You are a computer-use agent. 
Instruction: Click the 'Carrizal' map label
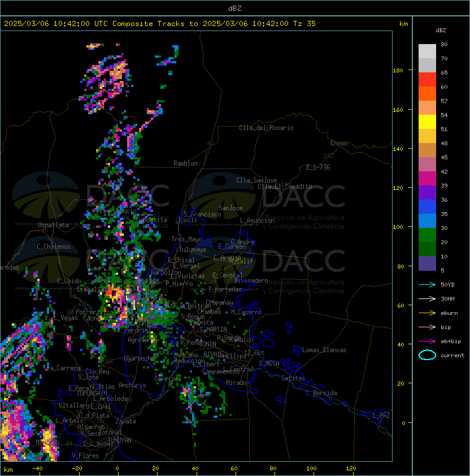(168, 379)
